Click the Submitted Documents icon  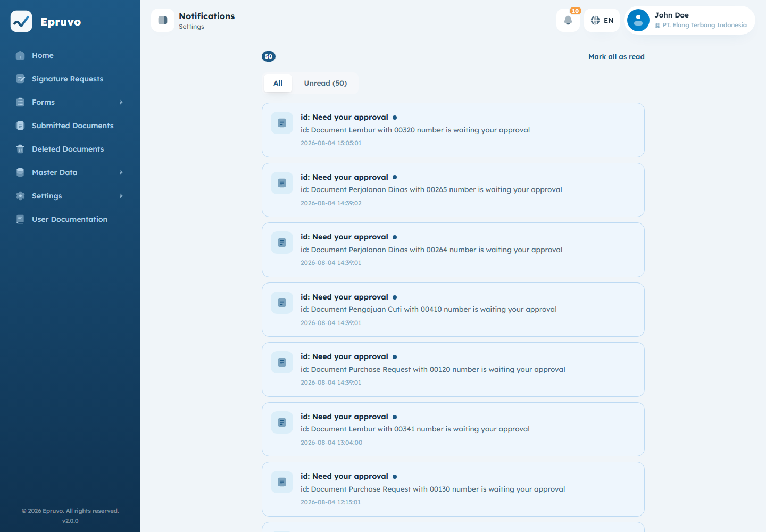pos(20,126)
